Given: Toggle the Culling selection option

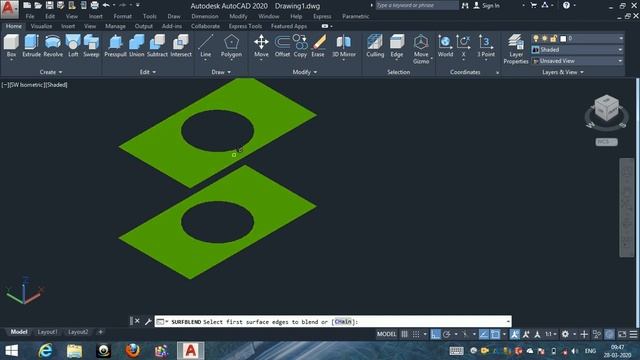Looking at the screenshot, I should 375,45.
